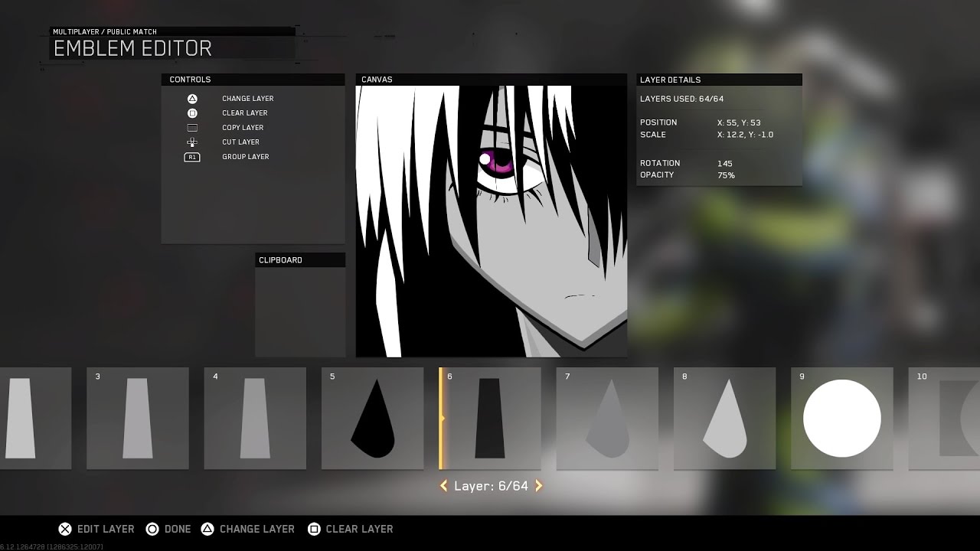Click the square icon in bottom bar
Viewport: 980px width, 551px height.
313,529
